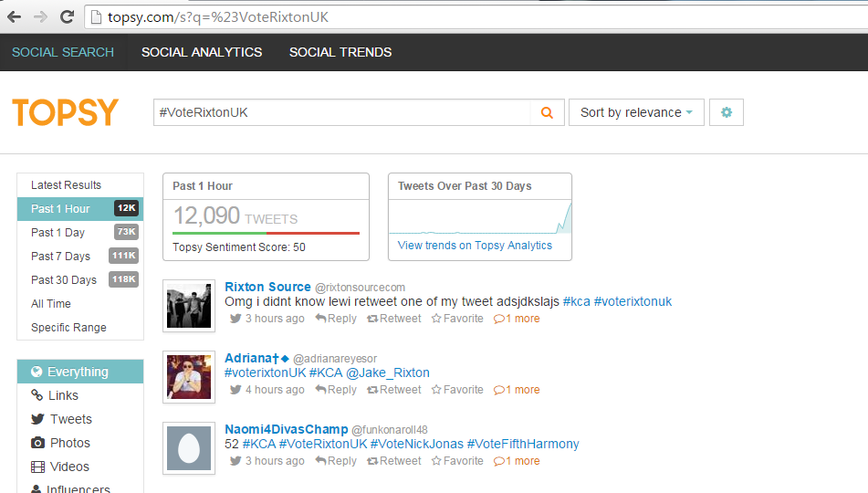Favorite the Adriana tweet
This screenshot has width=868, height=493.
(457, 390)
